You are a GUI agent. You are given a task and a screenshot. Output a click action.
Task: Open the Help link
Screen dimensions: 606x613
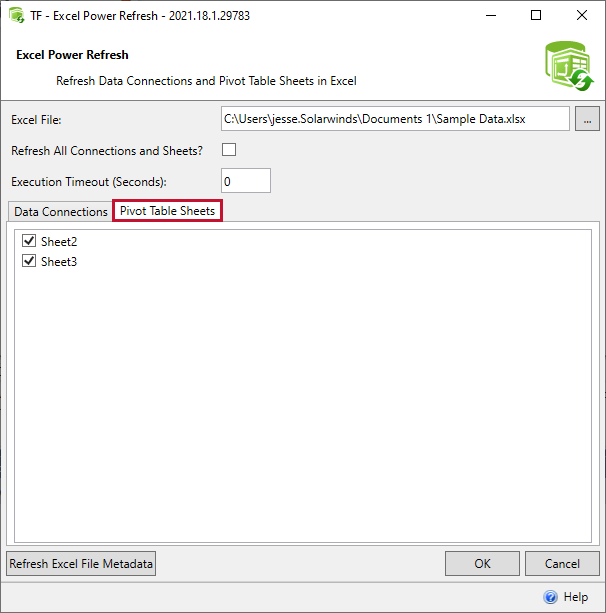576,597
